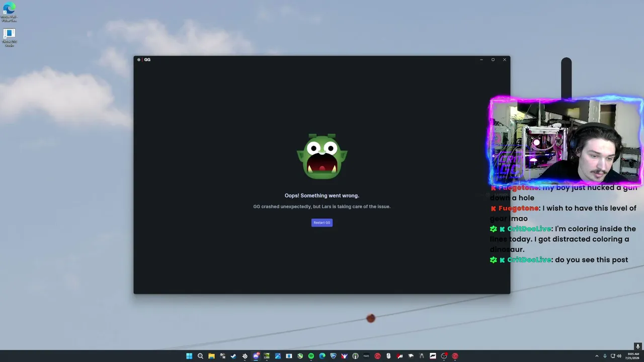
Task: Minimize the GG window
Action: [481, 60]
